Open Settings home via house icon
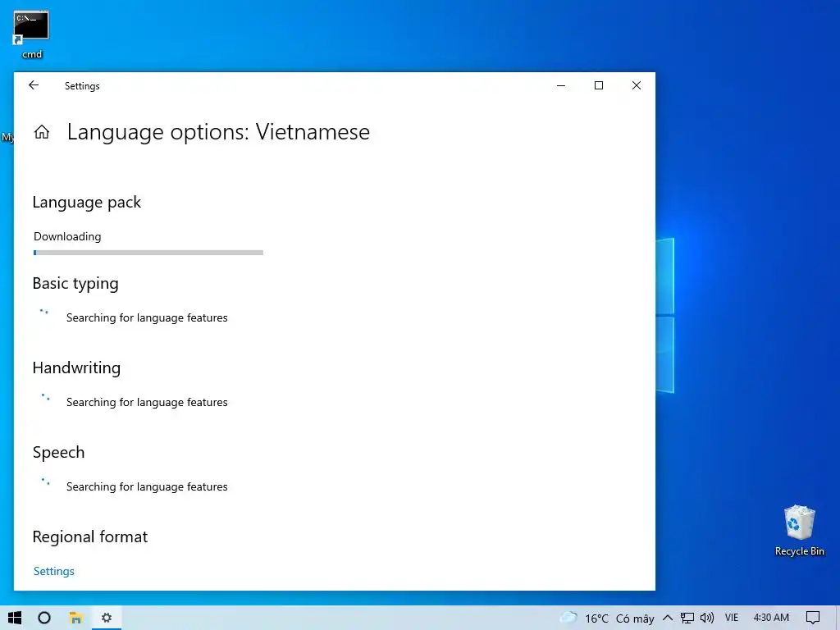Screen dimensions: 840x630 pyautogui.click(x=42, y=132)
